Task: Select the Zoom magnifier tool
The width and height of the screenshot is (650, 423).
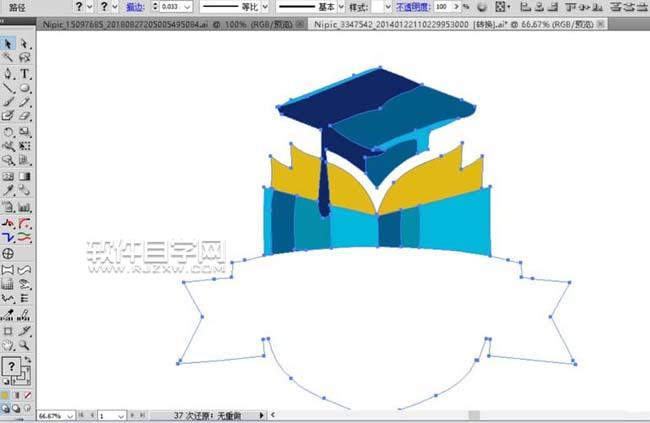Action: (24, 345)
